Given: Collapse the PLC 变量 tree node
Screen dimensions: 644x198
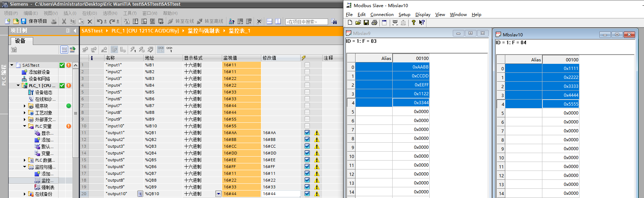Looking at the screenshot, I should point(25,126).
